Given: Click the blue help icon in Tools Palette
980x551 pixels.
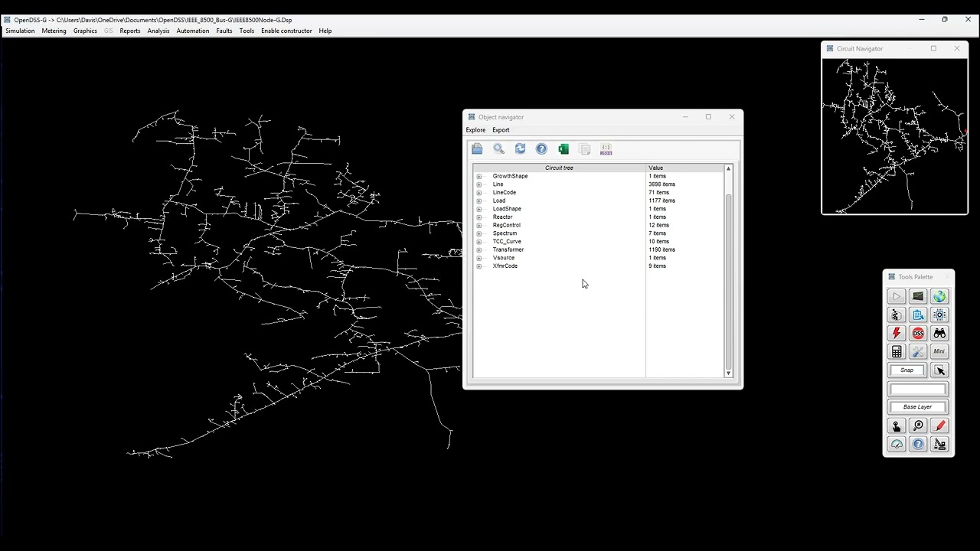Looking at the screenshot, I should point(918,444).
